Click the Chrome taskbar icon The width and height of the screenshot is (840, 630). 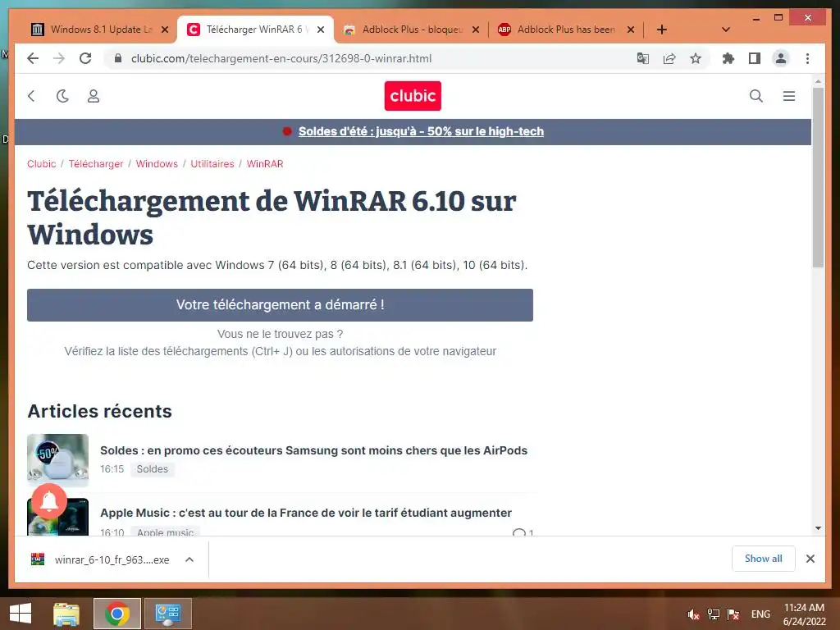click(116, 614)
